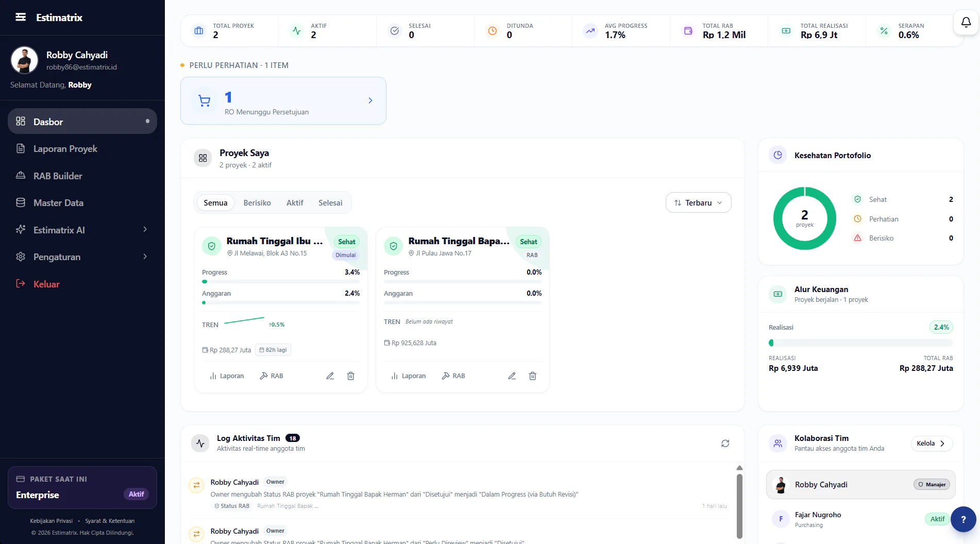Open the Terbaru sort dropdown
Image resolution: width=980 pixels, height=544 pixels.
pyautogui.click(x=698, y=202)
